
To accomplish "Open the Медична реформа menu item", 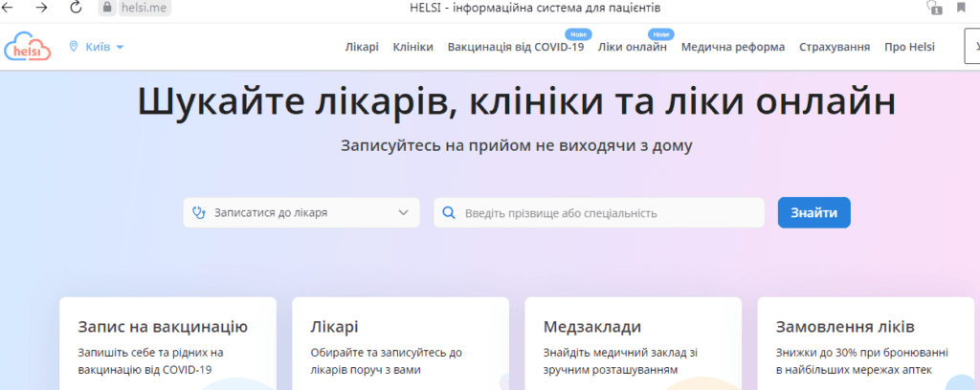I will coord(733,47).
